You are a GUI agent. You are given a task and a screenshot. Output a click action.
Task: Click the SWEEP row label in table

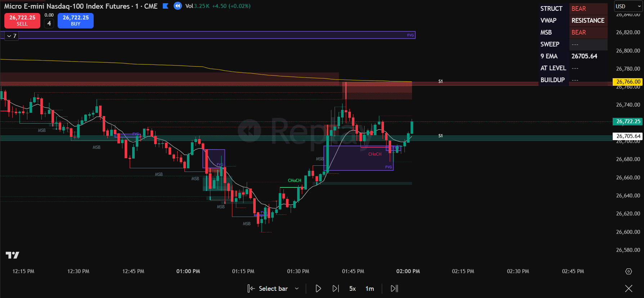pyautogui.click(x=550, y=44)
